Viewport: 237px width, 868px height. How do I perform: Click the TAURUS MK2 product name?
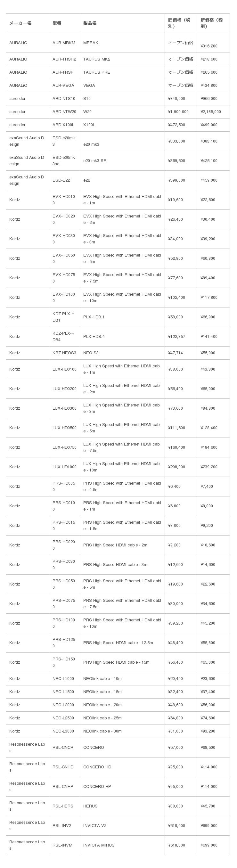point(97,59)
